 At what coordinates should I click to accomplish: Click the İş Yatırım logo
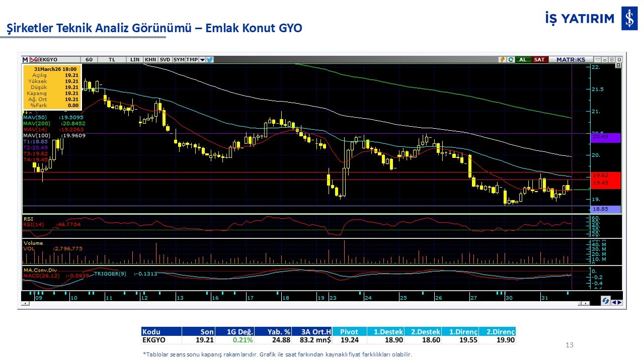tap(628, 19)
